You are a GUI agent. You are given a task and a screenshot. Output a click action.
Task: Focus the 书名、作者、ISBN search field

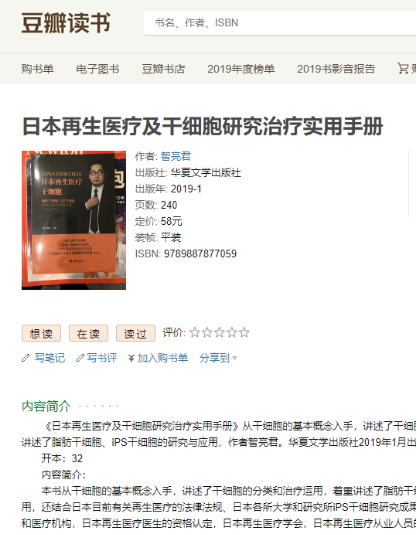pos(280,23)
